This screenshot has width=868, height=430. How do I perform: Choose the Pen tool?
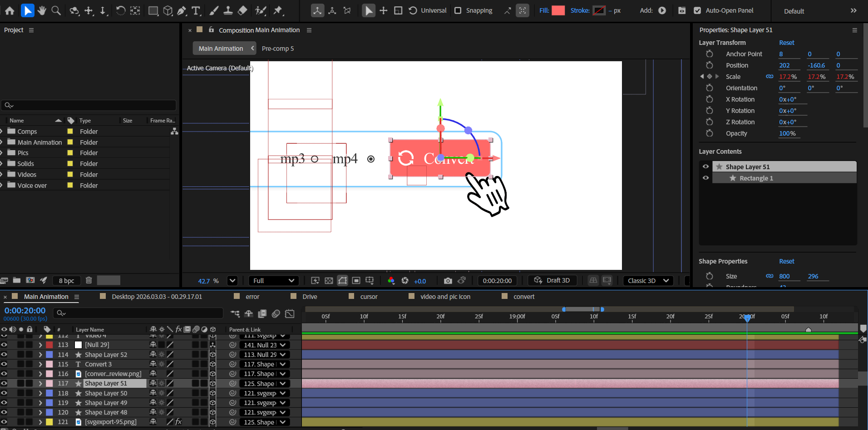[x=182, y=10]
